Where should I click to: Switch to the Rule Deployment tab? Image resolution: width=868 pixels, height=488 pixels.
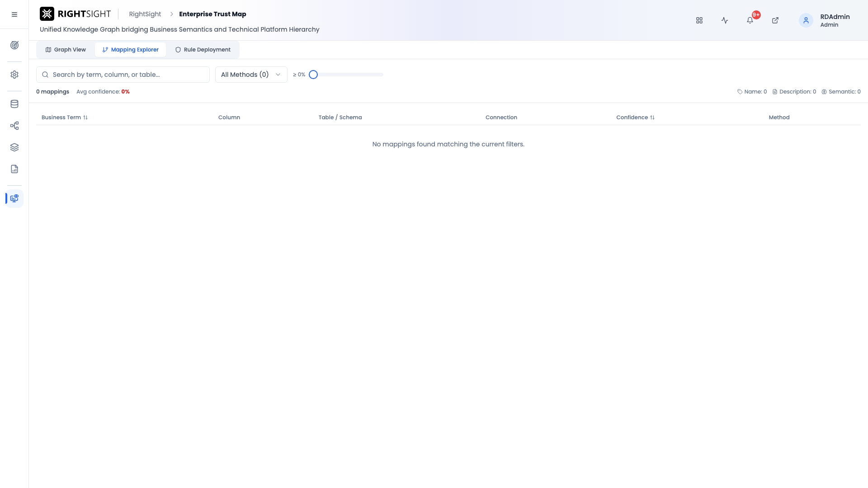203,50
